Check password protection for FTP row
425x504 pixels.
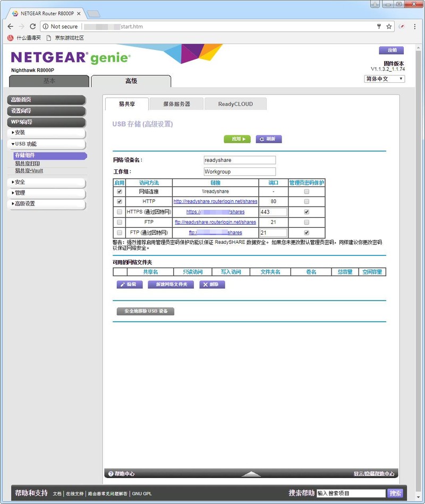(x=307, y=222)
